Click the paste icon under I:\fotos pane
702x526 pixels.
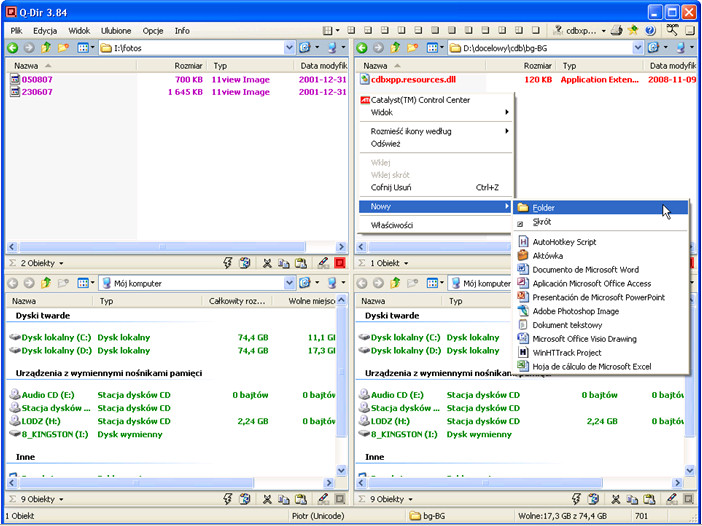click(301, 263)
